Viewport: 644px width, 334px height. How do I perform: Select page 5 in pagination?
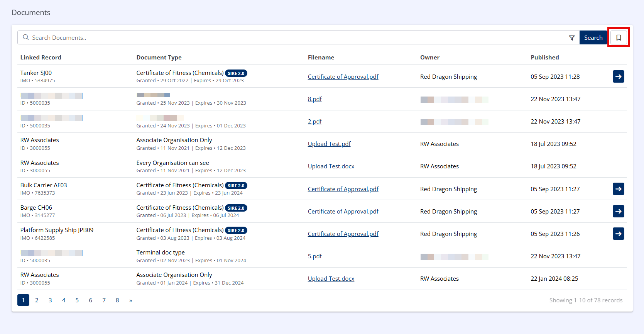pyautogui.click(x=77, y=300)
